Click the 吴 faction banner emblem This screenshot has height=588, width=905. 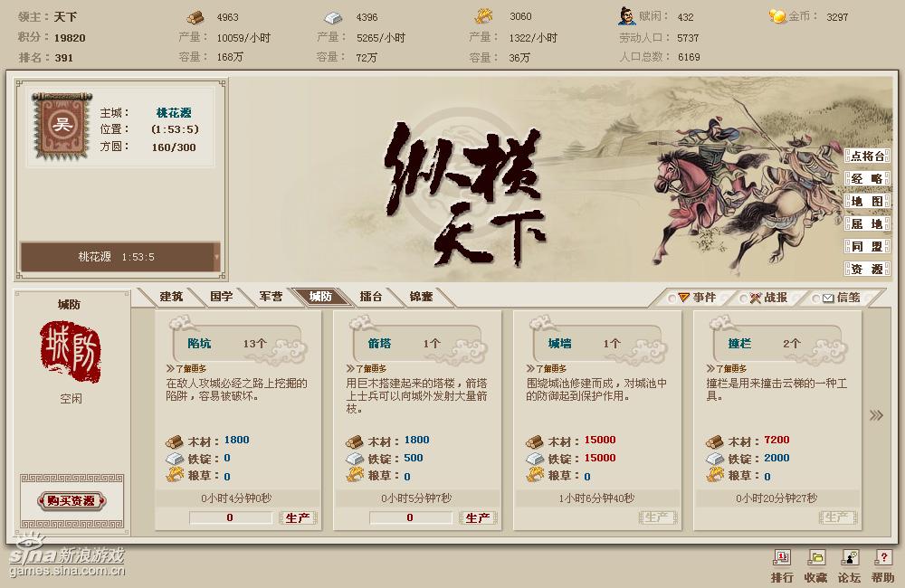[62, 125]
